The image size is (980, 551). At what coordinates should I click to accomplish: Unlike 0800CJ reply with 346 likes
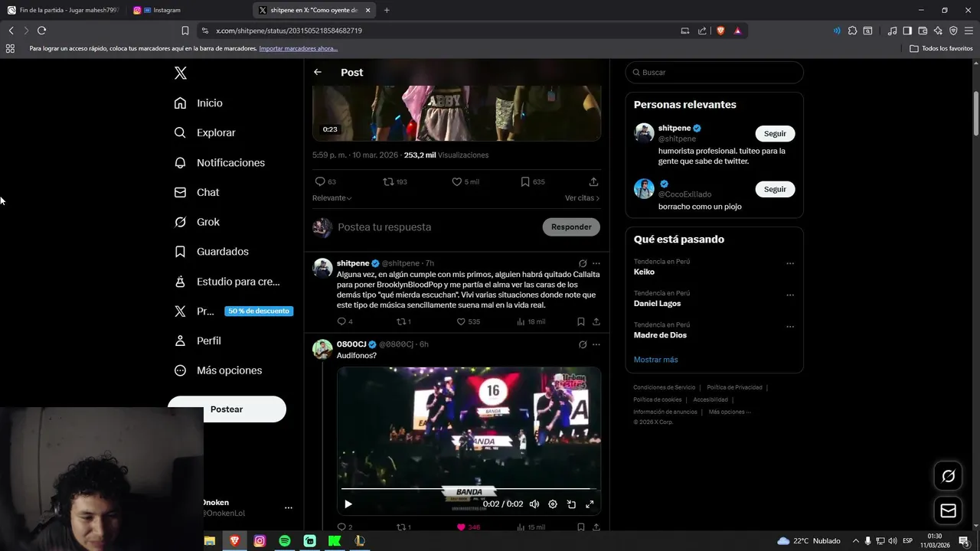468,527
